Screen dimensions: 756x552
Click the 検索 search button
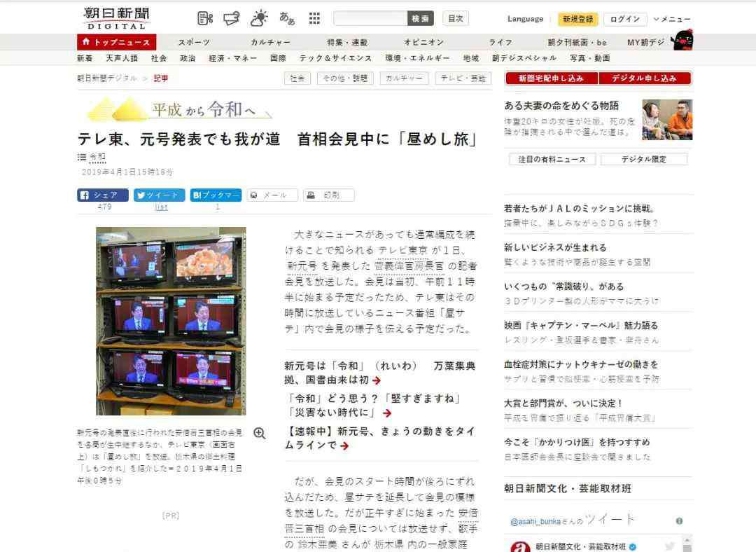tap(421, 18)
